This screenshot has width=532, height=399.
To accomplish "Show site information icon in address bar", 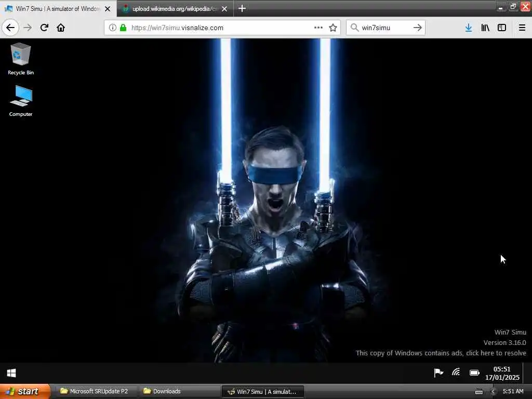I will point(112,28).
